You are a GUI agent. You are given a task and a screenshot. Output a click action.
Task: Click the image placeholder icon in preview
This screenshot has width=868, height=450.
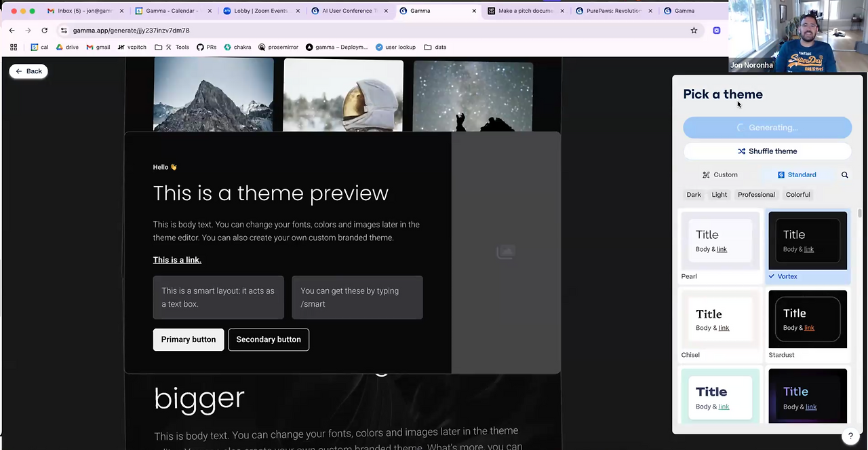506,252
